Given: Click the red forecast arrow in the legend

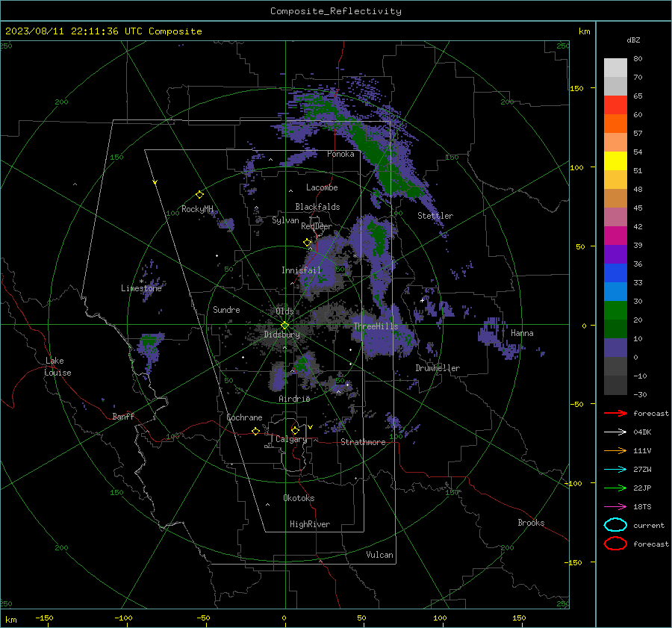Looking at the screenshot, I should (x=615, y=413).
